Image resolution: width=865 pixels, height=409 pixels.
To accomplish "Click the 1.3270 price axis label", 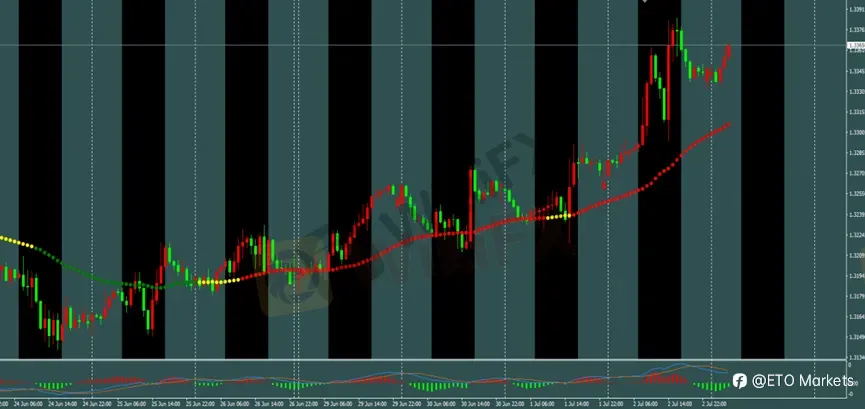I will [857, 173].
